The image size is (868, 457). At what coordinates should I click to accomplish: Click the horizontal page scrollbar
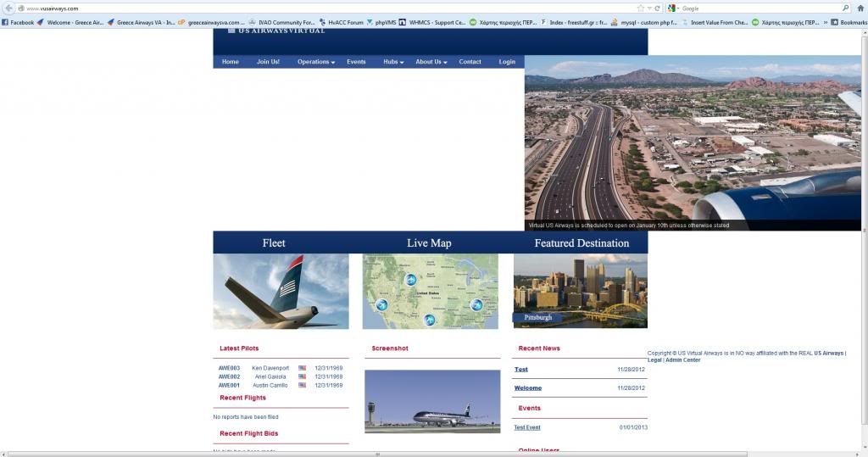[x=377, y=454]
